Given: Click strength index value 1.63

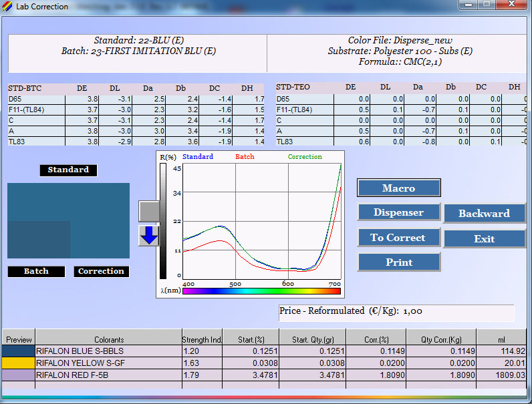Looking at the screenshot, I should [191, 363].
